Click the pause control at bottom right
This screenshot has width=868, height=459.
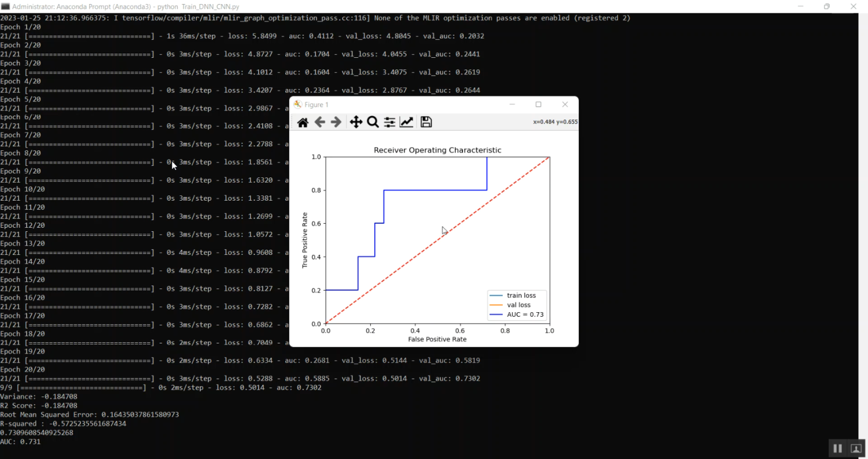pos(837,448)
